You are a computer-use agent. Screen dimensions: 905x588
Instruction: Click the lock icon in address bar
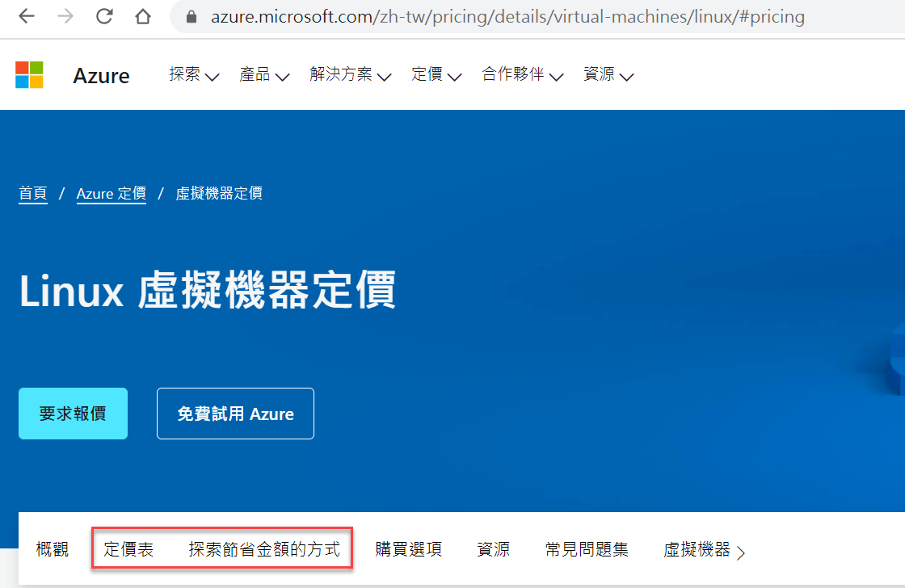point(192,17)
